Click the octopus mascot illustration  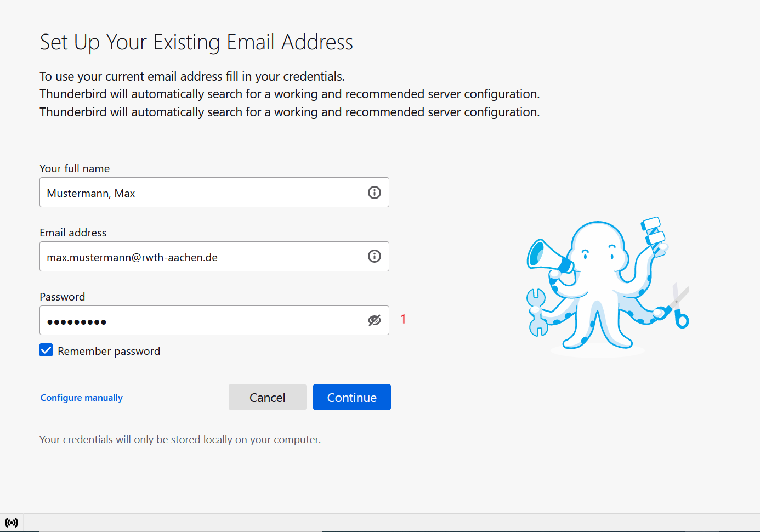click(x=598, y=285)
